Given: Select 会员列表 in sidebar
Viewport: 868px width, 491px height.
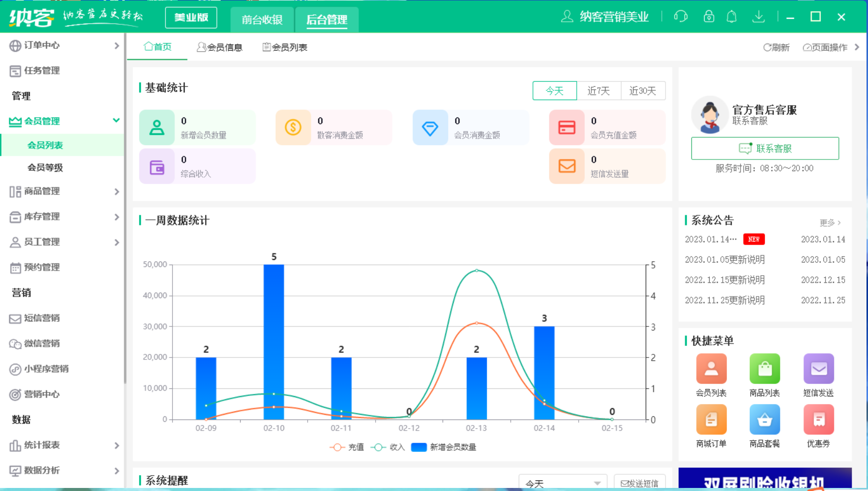Looking at the screenshot, I should point(62,145).
